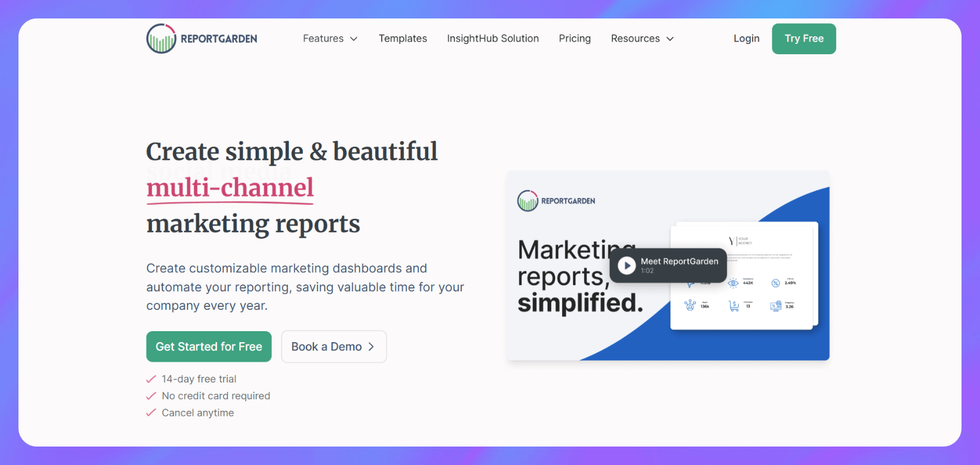Click Get Started for Free button

[x=209, y=347]
